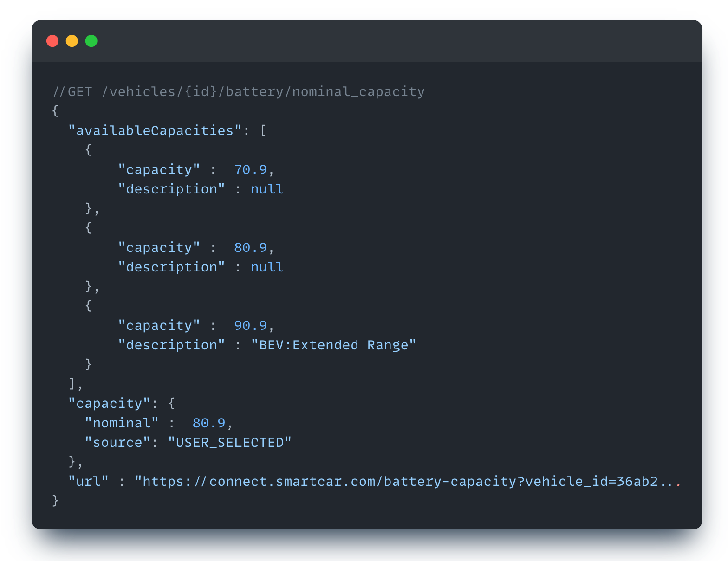This screenshot has height=561, width=728.
Task: Click the red close window dot
Action: 52,41
